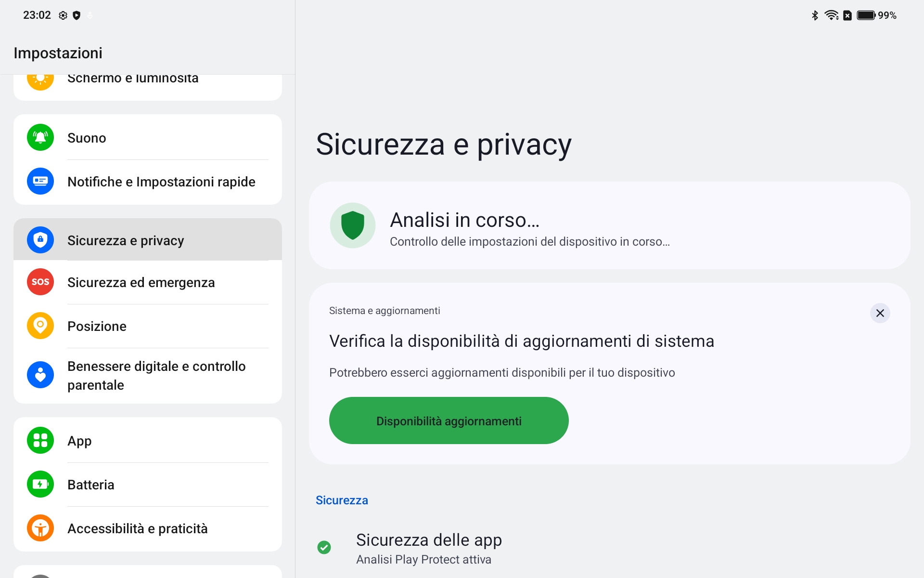Tap Disponibilità aggiornamenti green button
This screenshot has height=578, width=924.
(449, 420)
